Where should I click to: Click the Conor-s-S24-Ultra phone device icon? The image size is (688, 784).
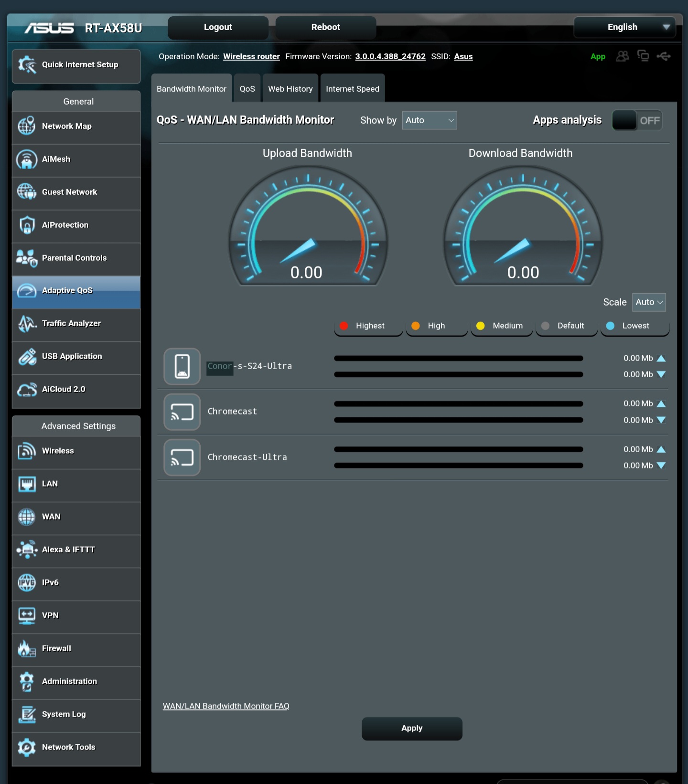pos(182,366)
